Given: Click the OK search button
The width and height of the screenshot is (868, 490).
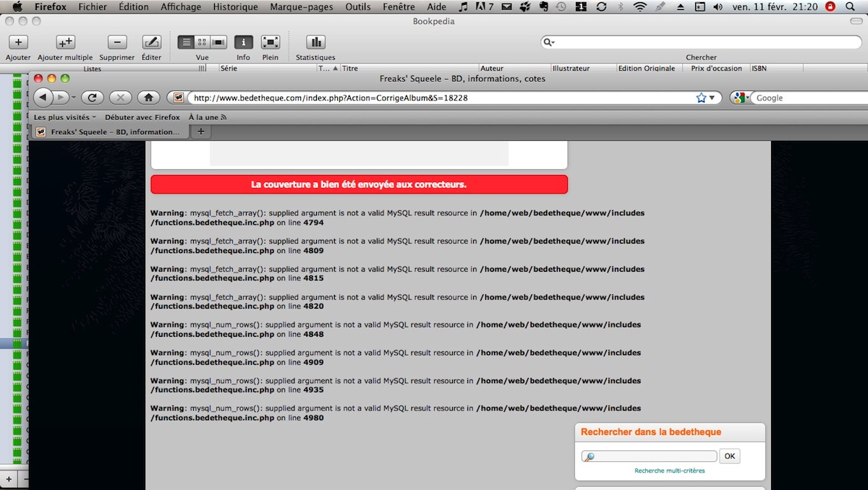Looking at the screenshot, I should point(729,456).
